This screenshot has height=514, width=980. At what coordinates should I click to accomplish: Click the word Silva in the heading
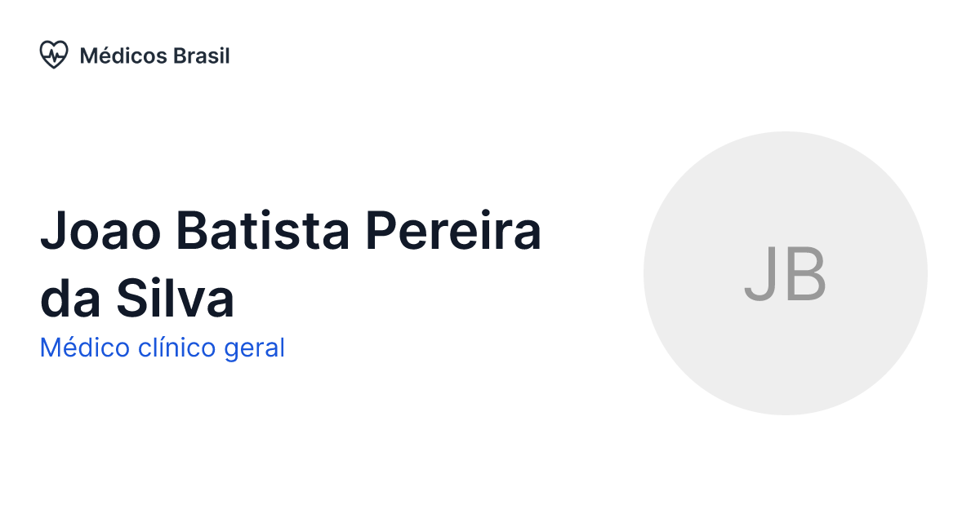coord(175,299)
